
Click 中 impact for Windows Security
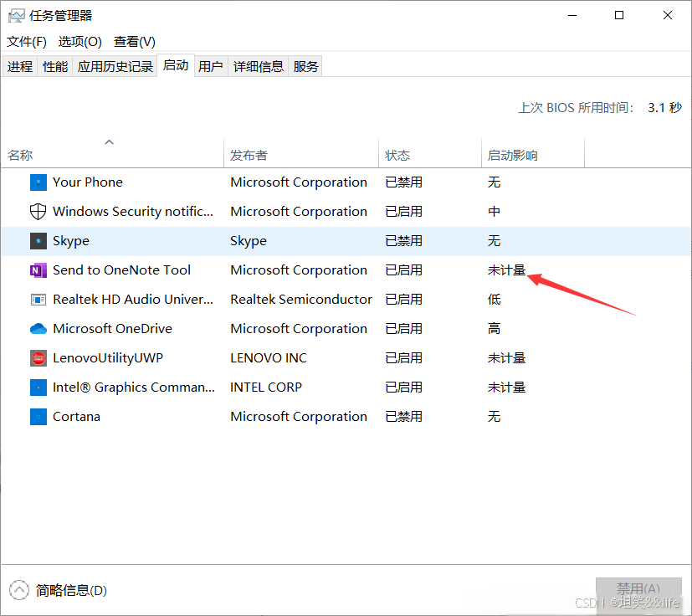coord(495,212)
